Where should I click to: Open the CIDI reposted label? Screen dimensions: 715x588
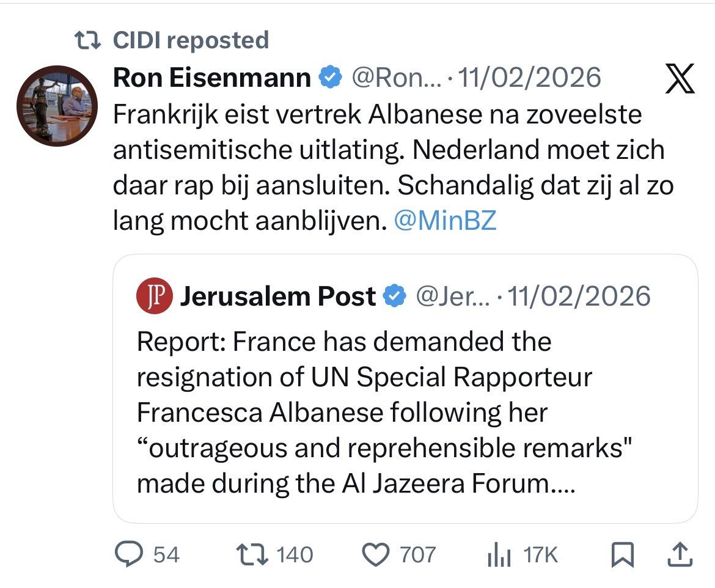191,40
